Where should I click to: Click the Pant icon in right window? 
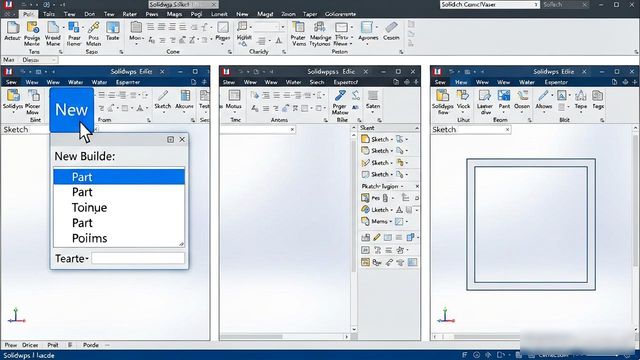point(504,99)
